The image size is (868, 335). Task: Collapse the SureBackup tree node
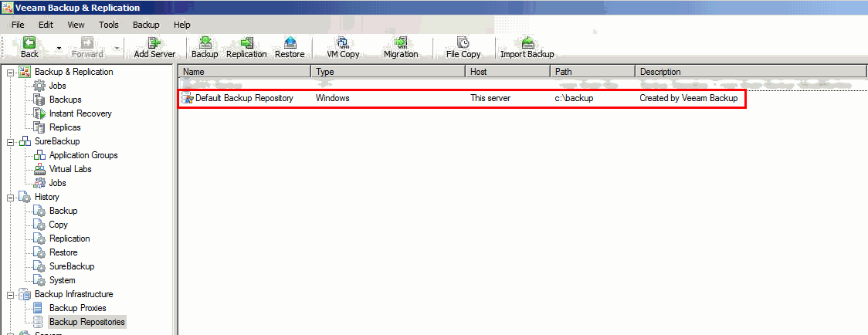coord(9,141)
